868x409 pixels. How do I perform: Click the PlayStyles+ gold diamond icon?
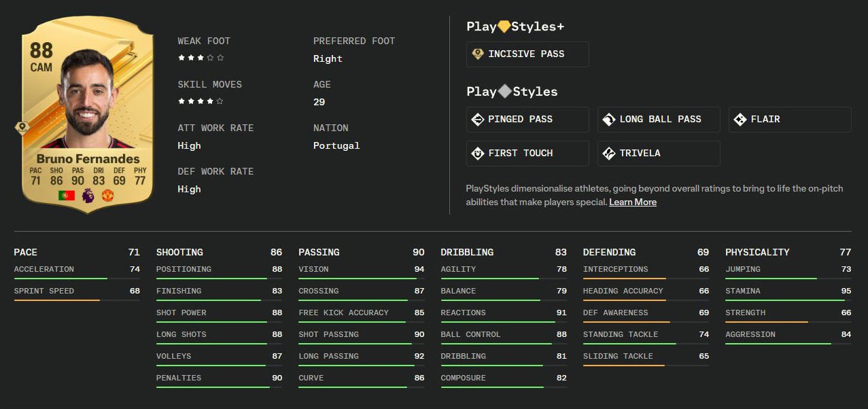pyautogui.click(x=504, y=26)
